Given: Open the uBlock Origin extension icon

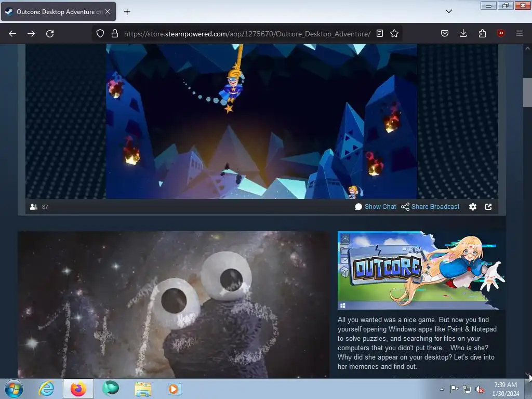Looking at the screenshot, I should (x=501, y=33).
